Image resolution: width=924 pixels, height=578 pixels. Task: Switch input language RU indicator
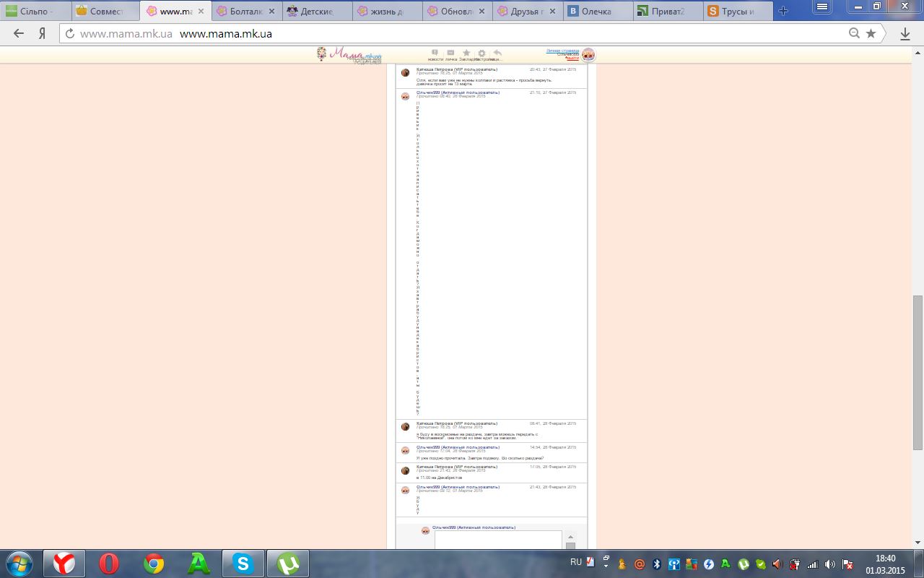576,562
